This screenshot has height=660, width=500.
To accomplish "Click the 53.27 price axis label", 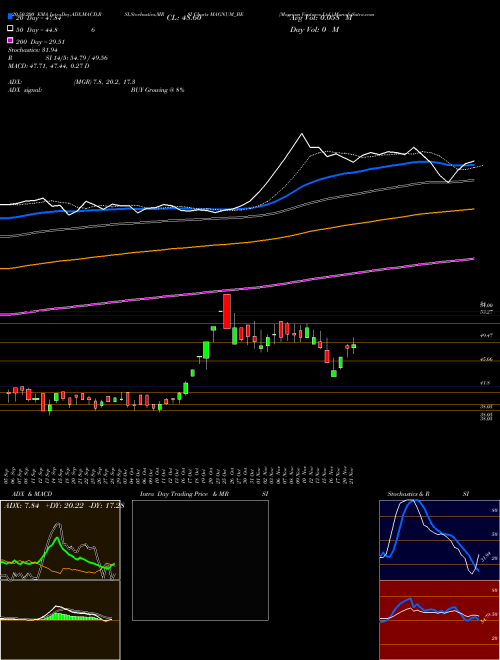I will pyautogui.click(x=486, y=312).
